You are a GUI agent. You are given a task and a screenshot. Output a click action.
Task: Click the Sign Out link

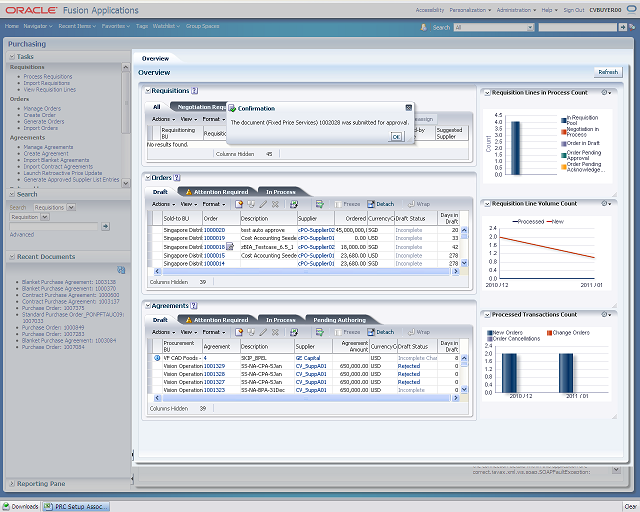click(574, 10)
